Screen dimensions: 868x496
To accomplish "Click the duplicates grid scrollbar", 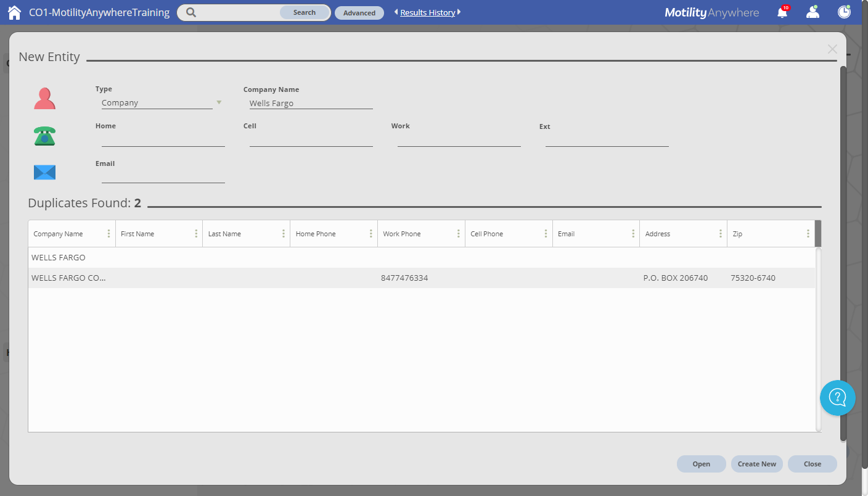I will [x=818, y=339].
